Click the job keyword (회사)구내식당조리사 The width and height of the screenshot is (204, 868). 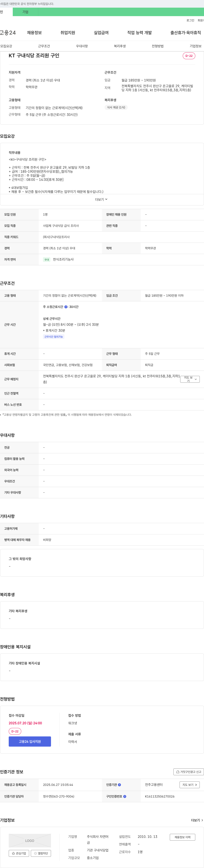(56, 237)
